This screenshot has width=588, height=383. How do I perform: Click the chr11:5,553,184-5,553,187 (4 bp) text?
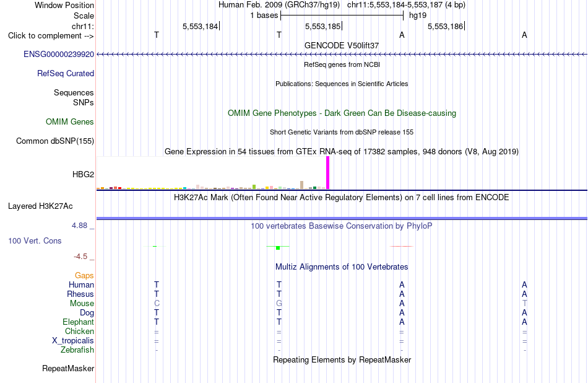[406, 5]
